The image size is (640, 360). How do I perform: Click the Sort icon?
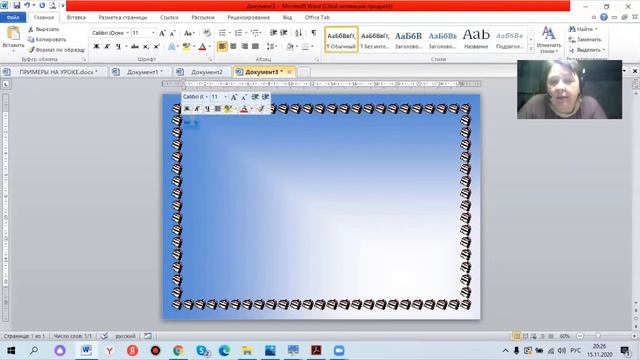point(298,33)
